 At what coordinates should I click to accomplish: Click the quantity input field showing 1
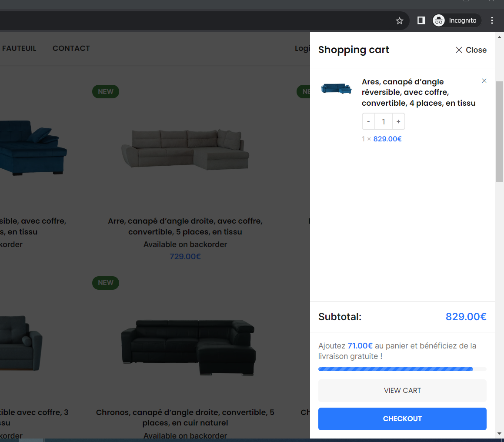tap(384, 121)
